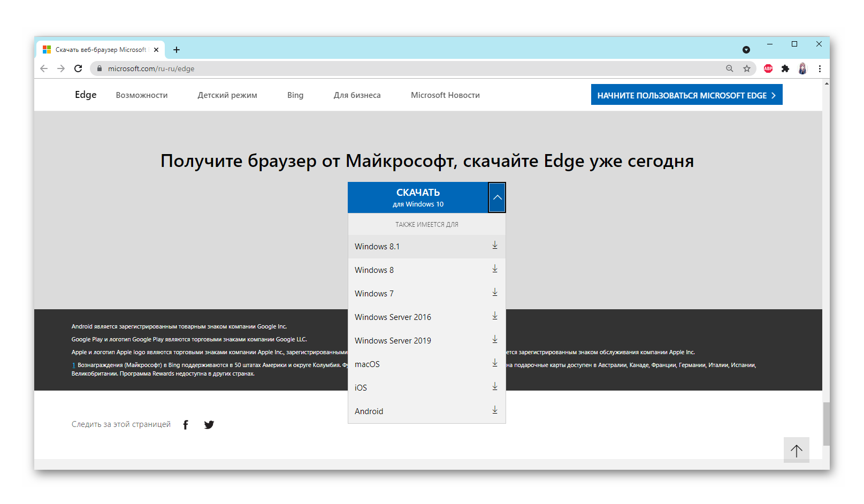Click the download arrow for Windows 8
The width and height of the screenshot is (864, 504).
pyautogui.click(x=495, y=269)
